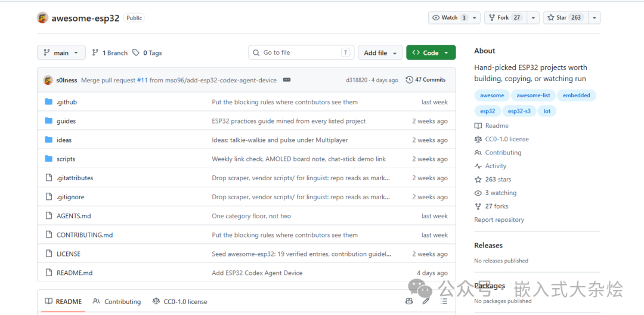The height and width of the screenshot is (315, 644).
Task: Click the scripts folder icon
Action: coord(49,159)
